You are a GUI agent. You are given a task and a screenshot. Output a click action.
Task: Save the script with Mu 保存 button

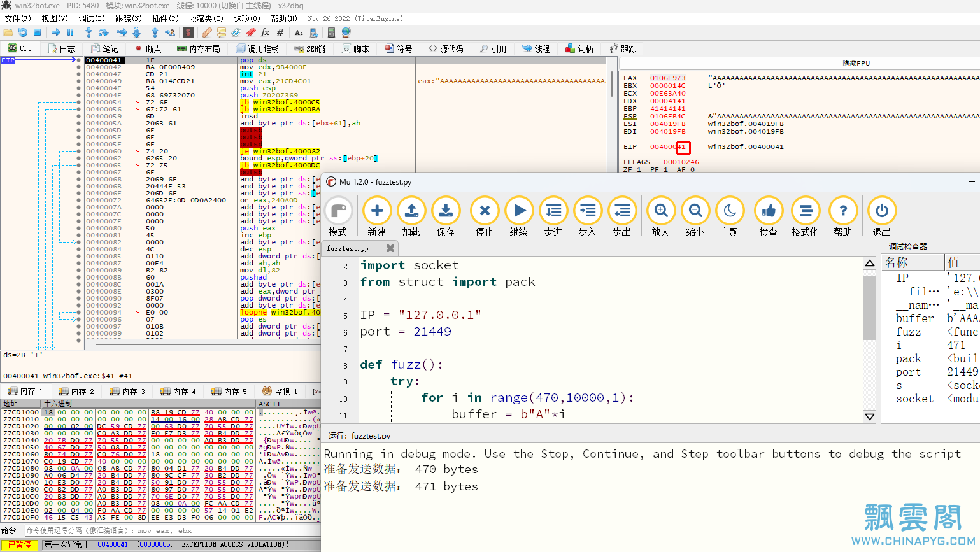tap(446, 217)
